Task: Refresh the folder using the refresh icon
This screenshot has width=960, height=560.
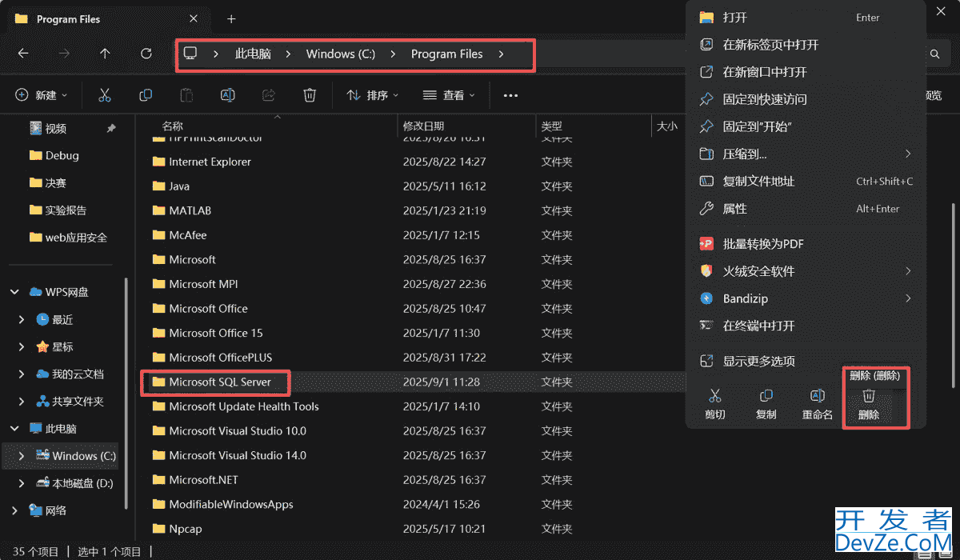Action: (x=146, y=53)
